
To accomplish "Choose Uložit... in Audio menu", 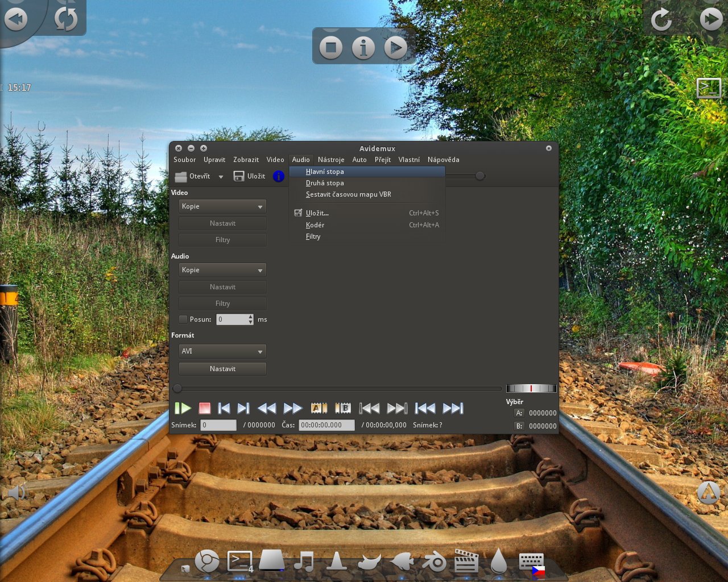I will pos(367,213).
